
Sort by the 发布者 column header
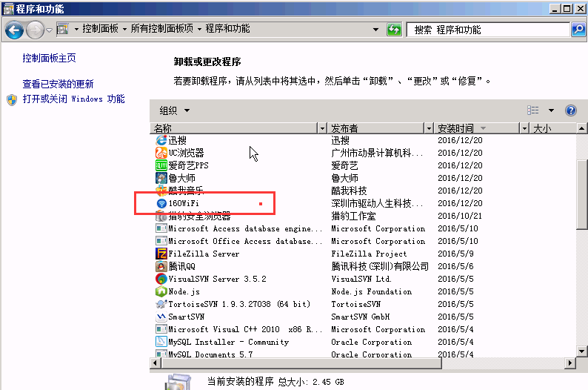[376, 128]
